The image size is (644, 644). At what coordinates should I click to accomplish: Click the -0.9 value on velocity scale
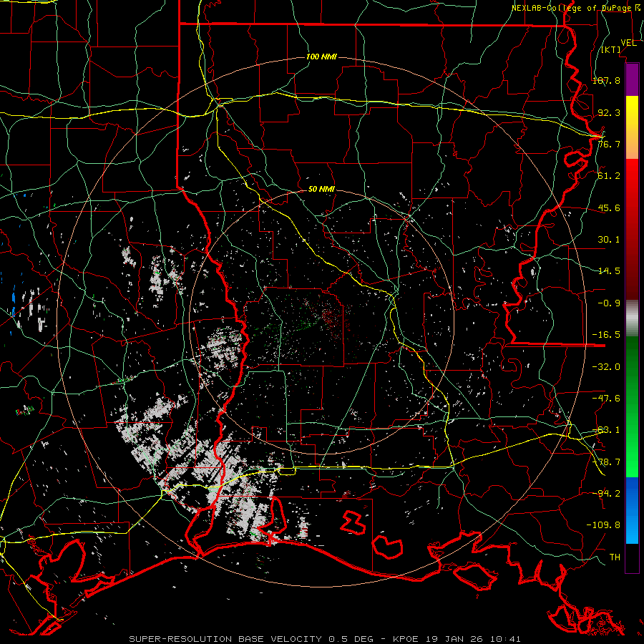[609, 303]
